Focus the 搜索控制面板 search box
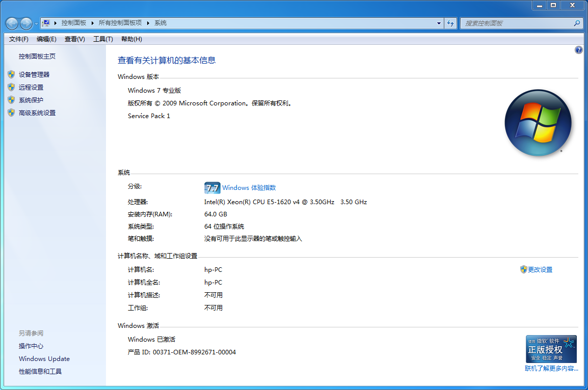Screen dimensions: 588x390 point(522,23)
